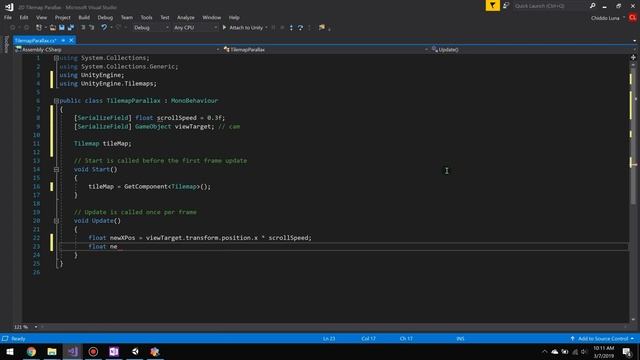Image resolution: width=640 pixels, height=360 pixels.
Task: Click the feedback icon beside Quick Launch
Action: (506, 6)
